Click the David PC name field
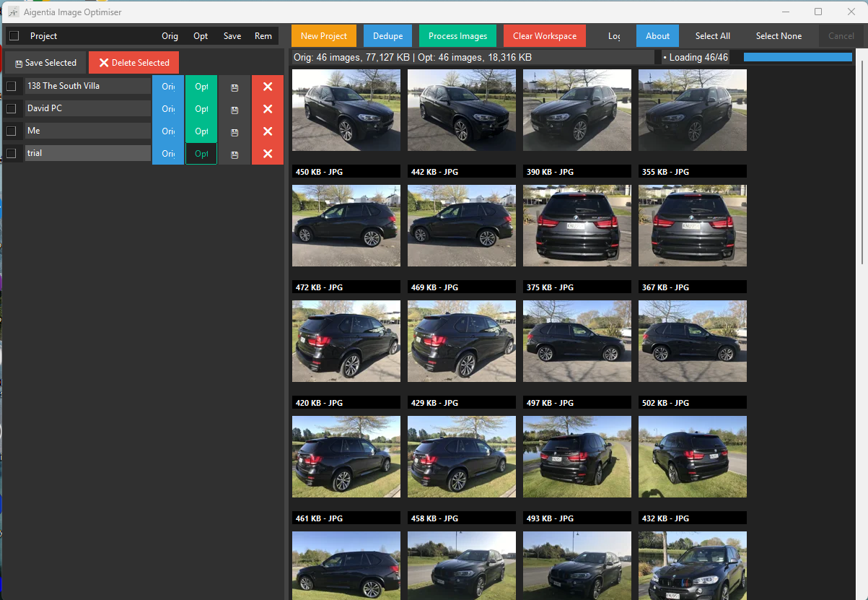Screen dimensions: 868x600 pyautogui.click(x=87, y=108)
